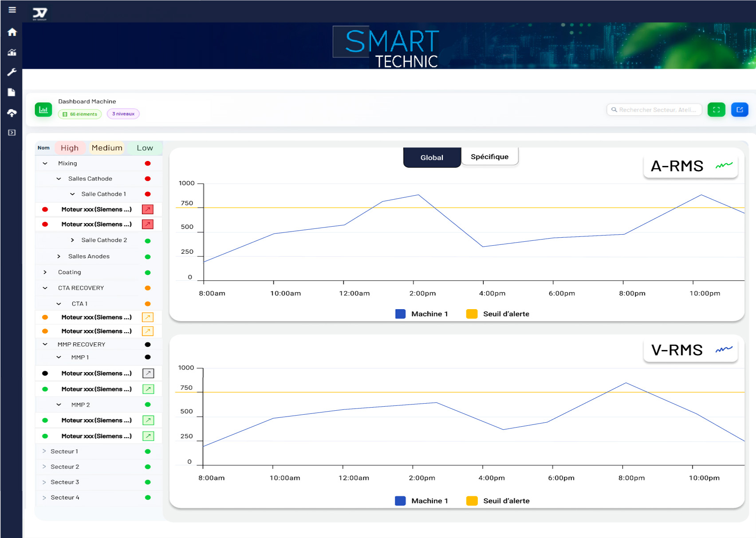Click the 3 niveaux badge
Image resolution: width=756 pixels, height=538 pixels.
(x=123, y=114)
